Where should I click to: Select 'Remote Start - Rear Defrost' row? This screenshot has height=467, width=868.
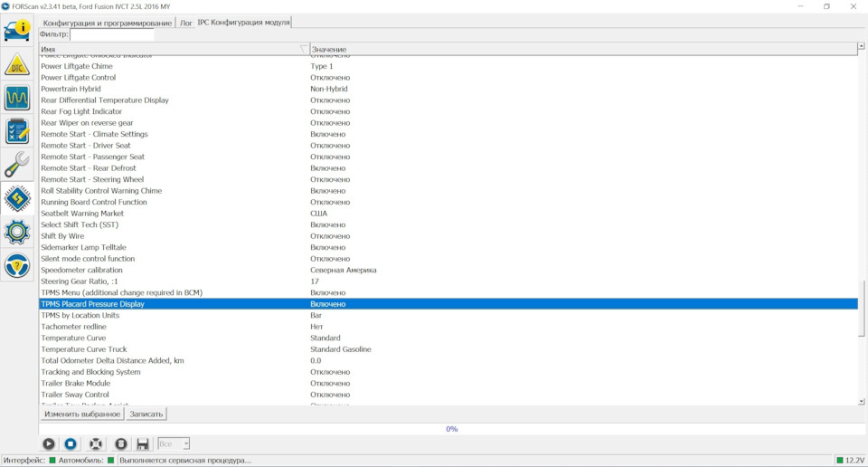pyautogui.click(x=448, y=167)
